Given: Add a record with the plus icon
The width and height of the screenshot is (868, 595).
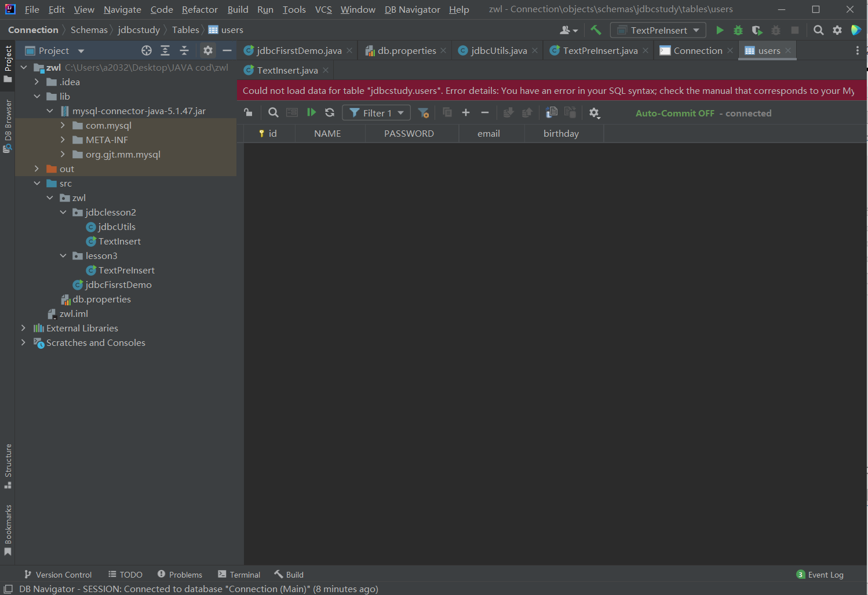Looking at the screenshot, I should pos(466,112).
